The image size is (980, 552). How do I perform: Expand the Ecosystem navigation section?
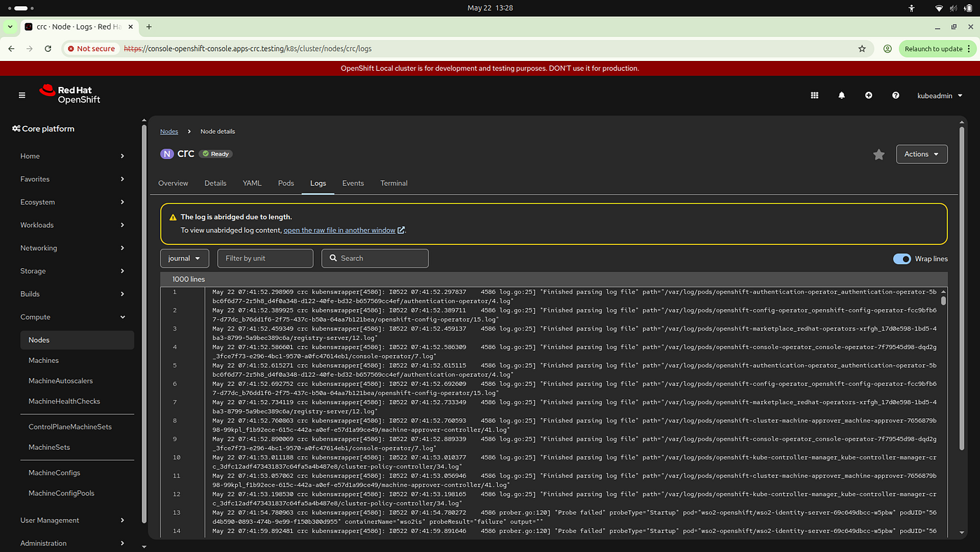[73, 202]
